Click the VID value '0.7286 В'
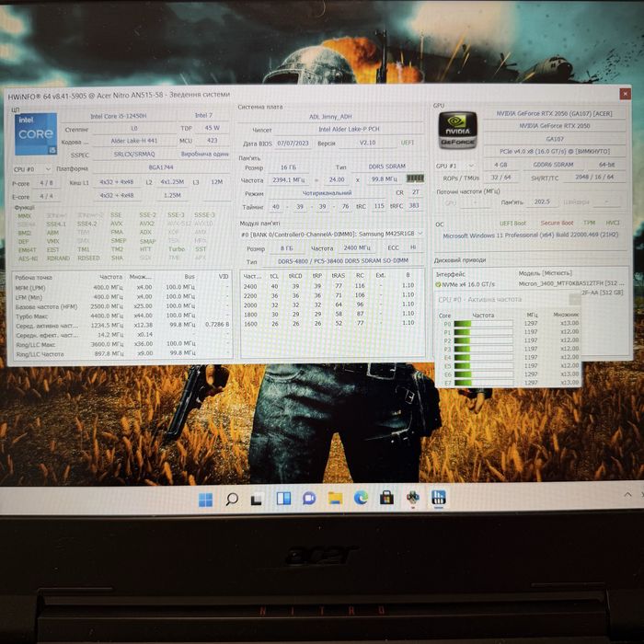The width and height of the screenshot is (644, 644). point(217,325)
